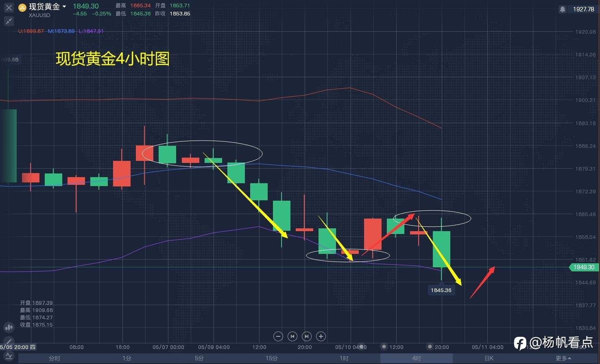Switch to 1分 timeframe tab
The height and width of the screenshot is (364, 600).
point(127,358)
